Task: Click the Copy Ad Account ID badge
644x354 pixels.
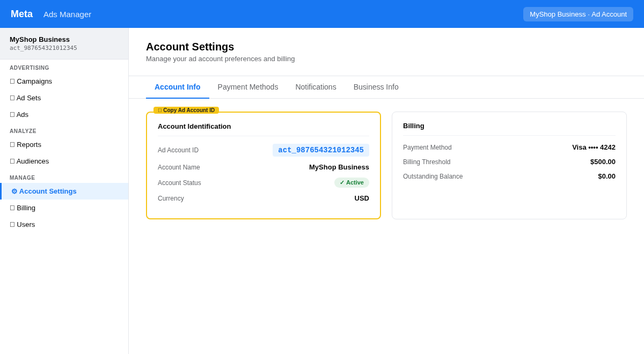Action: tap(186, 110)
